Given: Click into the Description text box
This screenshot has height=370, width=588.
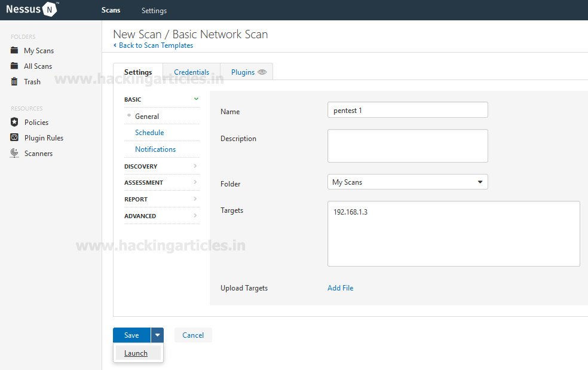Looking at the screenshot, I should pos(408,146).
